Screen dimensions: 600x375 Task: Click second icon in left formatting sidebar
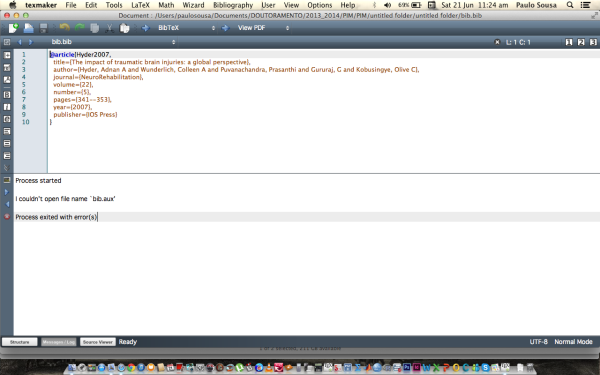[7, 68]
